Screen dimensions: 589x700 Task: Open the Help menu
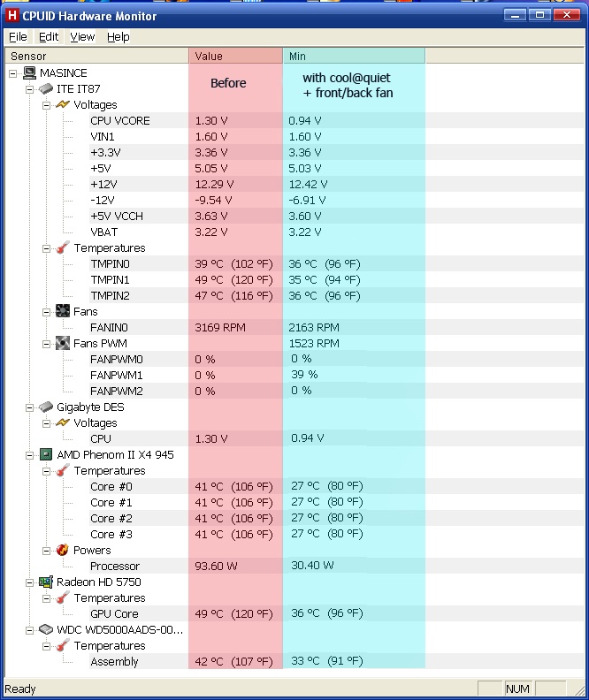point(119,37)
